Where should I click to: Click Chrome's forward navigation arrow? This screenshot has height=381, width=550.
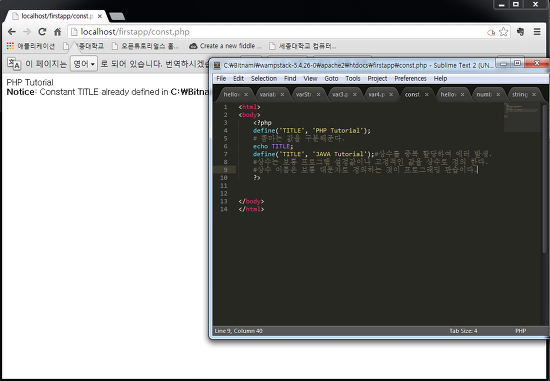[x=27, y=32]
